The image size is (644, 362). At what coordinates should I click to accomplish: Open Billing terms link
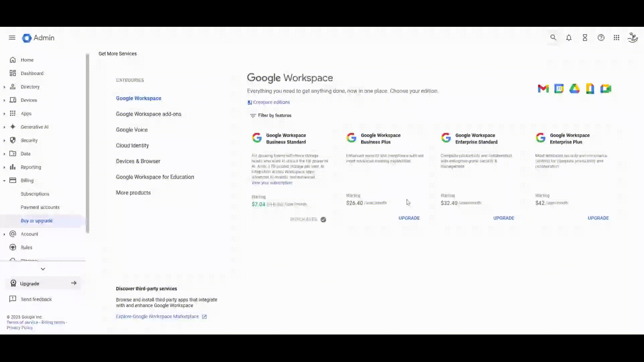(x=53, y=322)
